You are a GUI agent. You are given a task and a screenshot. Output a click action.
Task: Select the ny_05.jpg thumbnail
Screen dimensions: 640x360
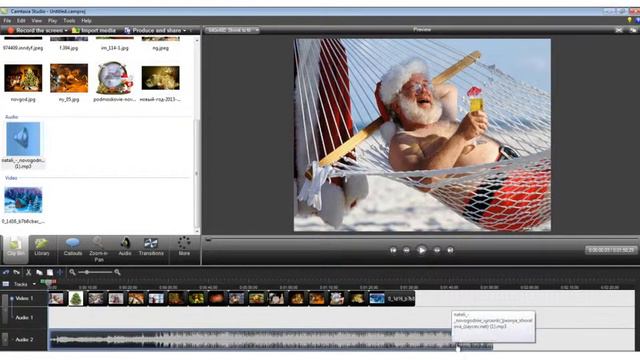coord(69,78)
